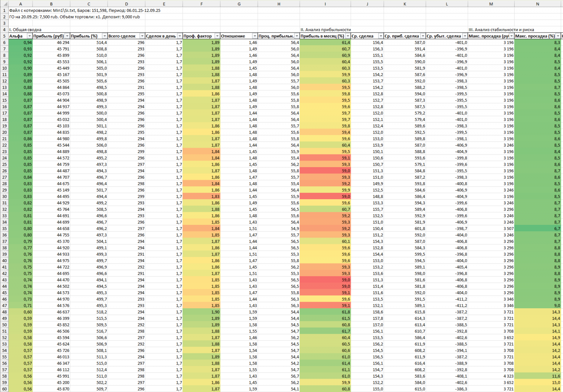Select column D by its header
This screenshot has height=392, width=563.
click(x=126, y=4)
